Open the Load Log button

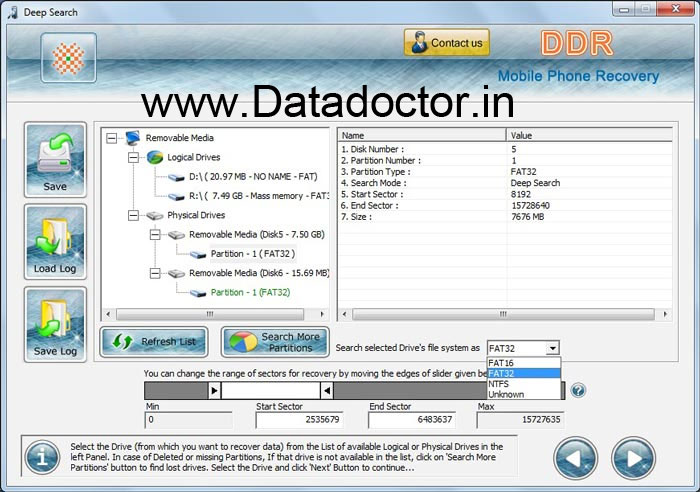[x=55, y=242]
